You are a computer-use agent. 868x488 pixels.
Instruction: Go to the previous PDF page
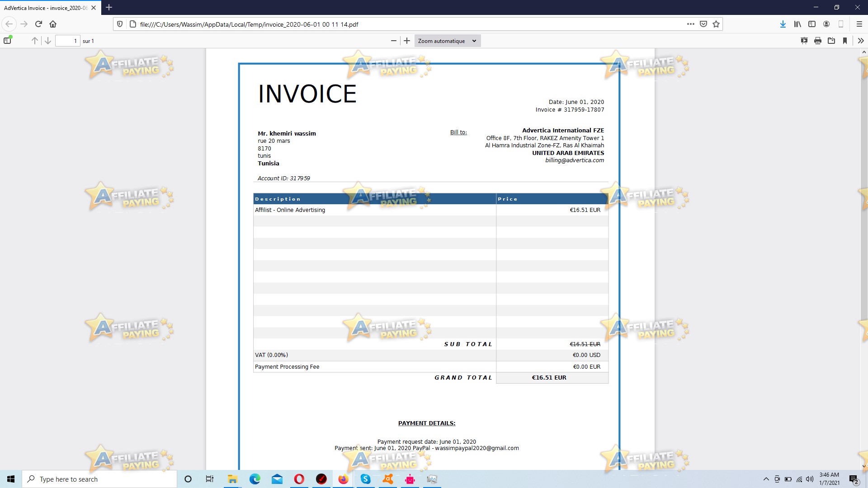[35, 41]
